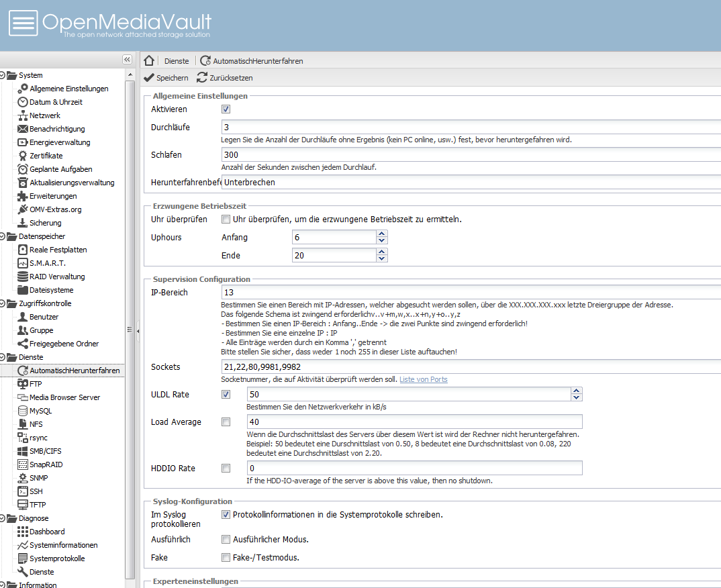Collapse the Information tree folder

coord(2,585)
